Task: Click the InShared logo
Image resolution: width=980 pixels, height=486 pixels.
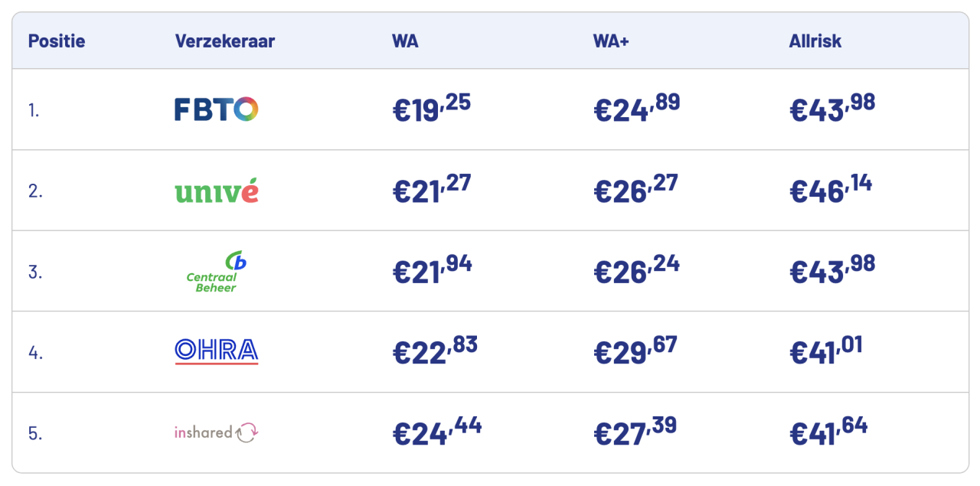Action: [216, 432]
